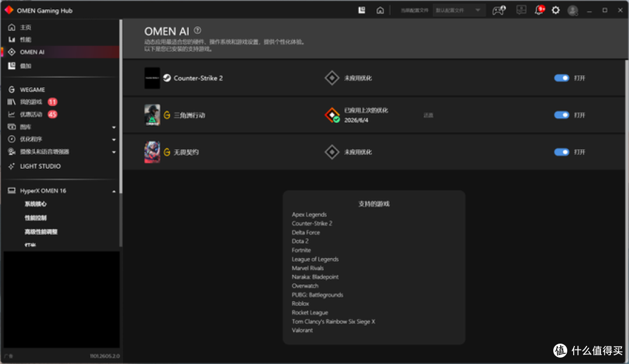Click the home icon in the top bar
This screenshot has height=364, width=629.
380,10
